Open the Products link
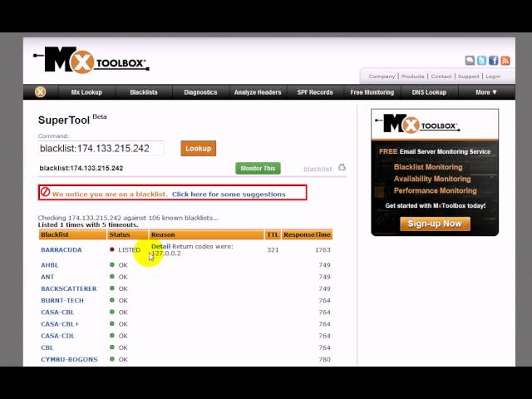 tap(413, 76)
